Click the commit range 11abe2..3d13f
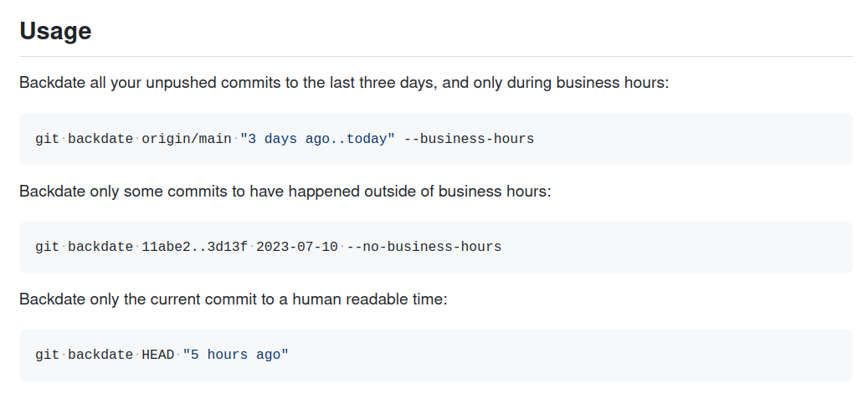Screen dimensions: 868x399 pos(194,247)
